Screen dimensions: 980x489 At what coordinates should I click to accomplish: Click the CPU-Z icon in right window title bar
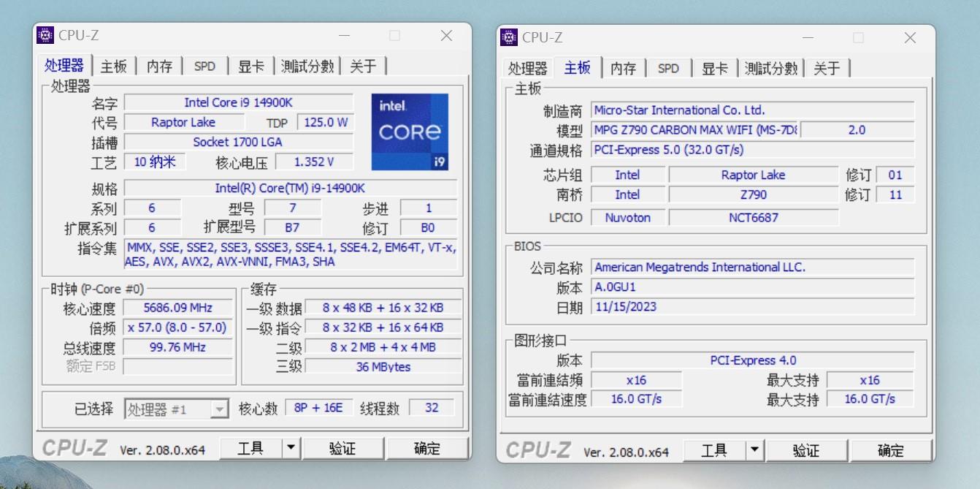509,37
